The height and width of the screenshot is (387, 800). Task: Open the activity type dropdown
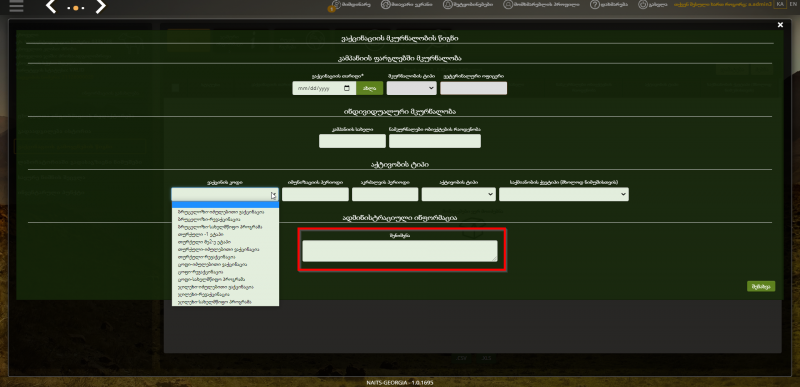point(459,194)
